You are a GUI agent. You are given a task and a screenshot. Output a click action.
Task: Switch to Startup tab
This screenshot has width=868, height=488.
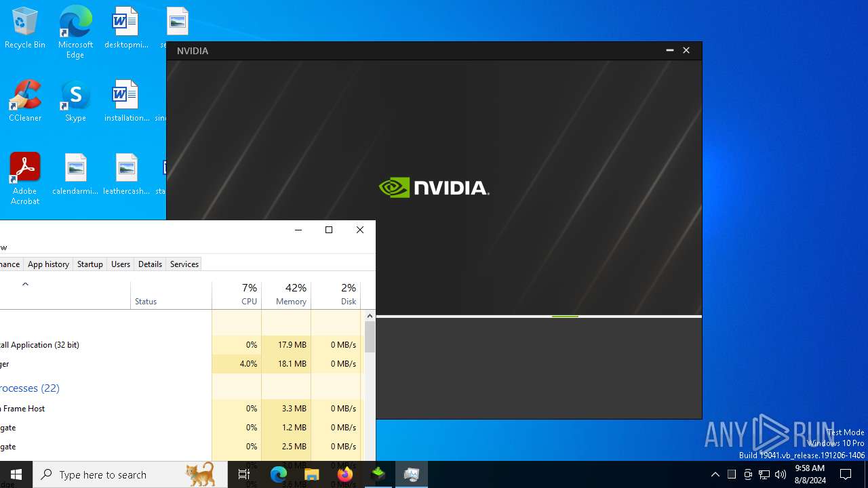(90, 264)
